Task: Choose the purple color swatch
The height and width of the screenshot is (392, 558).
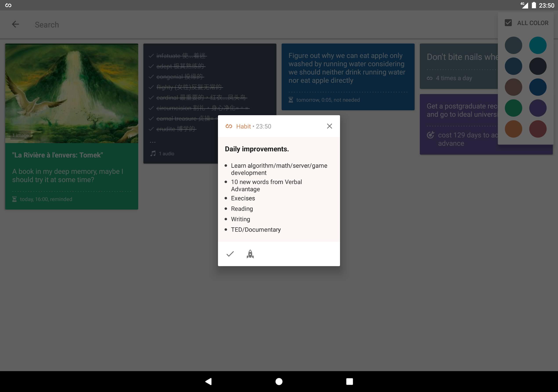Action: point(538,108)
